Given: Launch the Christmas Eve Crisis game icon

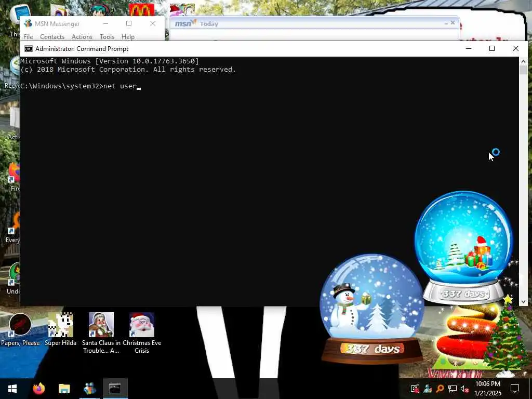Looking at the screenshot, I should 142,332.
